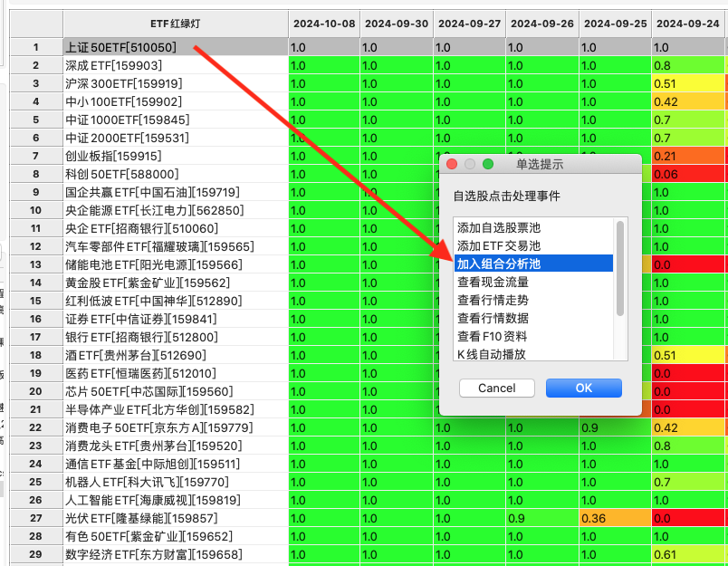Screen dimensions: 728x566
Task: Choose 加入组合分析池 entry
Action: tap(533, 264)
